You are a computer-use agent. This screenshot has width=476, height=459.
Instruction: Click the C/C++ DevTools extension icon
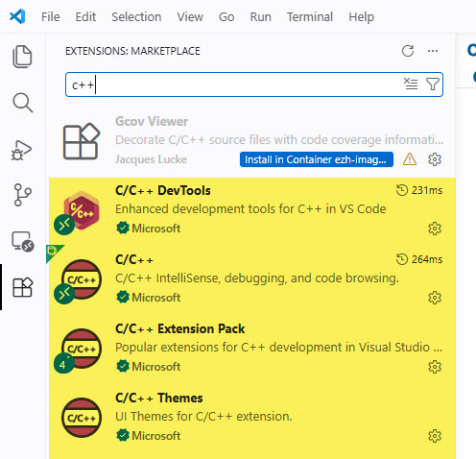[82, 210]
